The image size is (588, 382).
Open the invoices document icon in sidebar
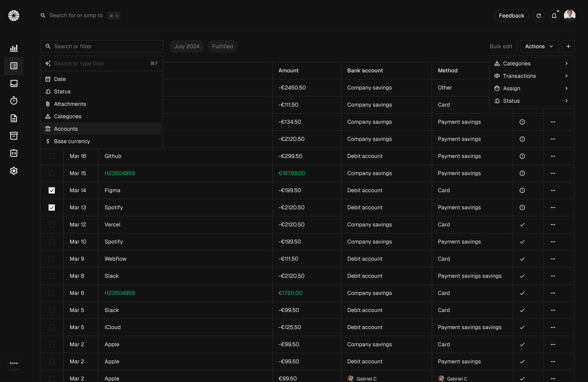point(14,118)
